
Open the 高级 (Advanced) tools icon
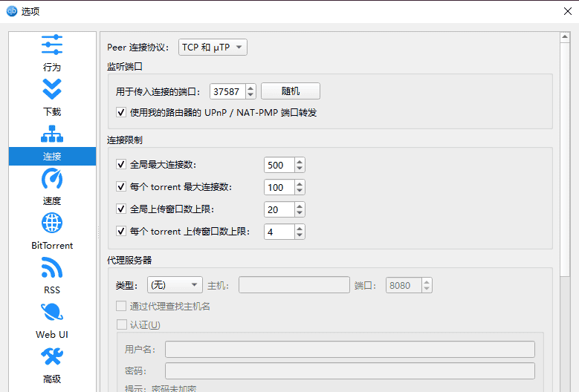52,356
